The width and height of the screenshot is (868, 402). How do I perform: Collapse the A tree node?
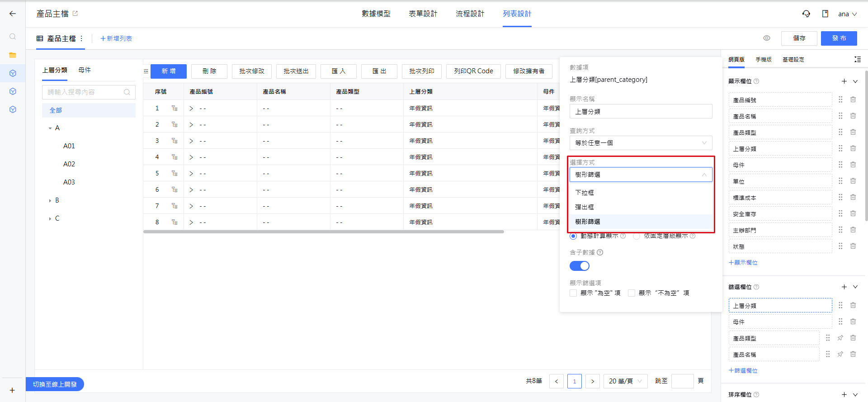click(50, 128)
